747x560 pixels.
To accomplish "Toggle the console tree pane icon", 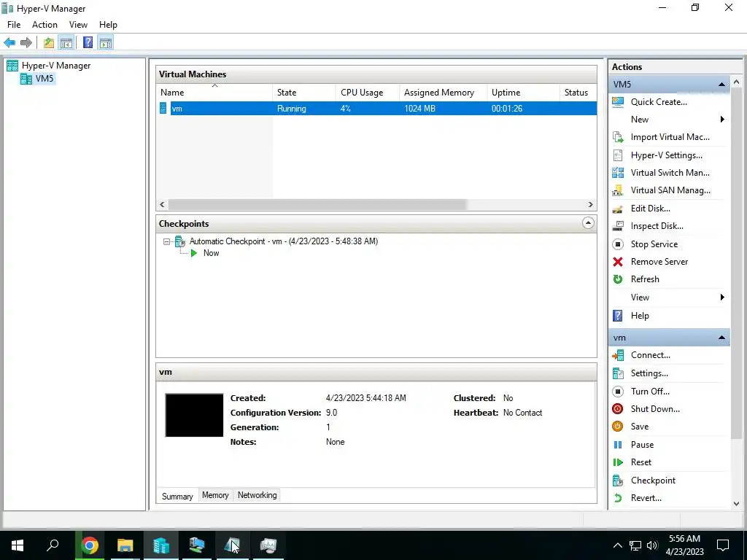I will point(66,43).
